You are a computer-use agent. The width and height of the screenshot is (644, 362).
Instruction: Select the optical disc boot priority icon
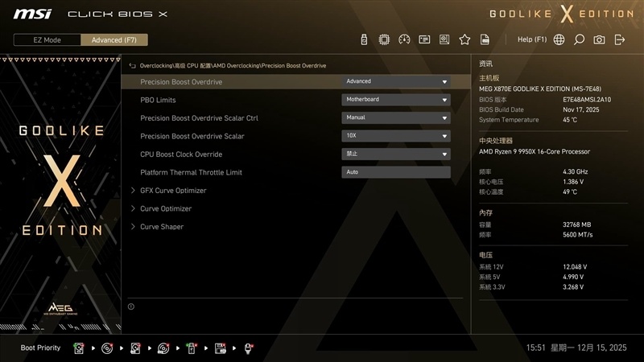click(107, 348)
